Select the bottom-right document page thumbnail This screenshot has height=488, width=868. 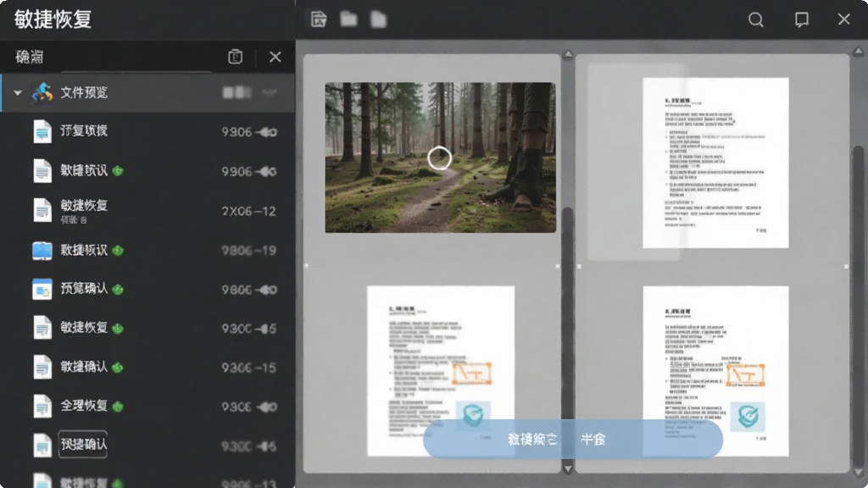click(715, 371)
